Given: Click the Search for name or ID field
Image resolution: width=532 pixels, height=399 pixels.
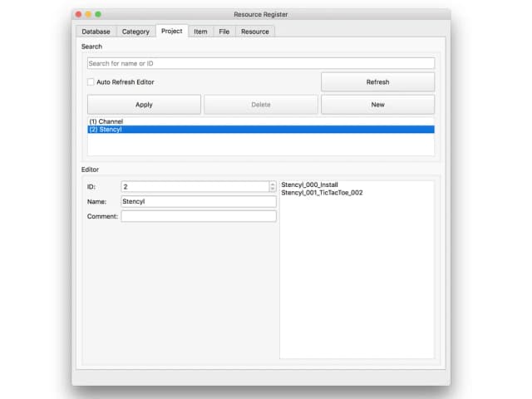Looking at the screenshot, I should click(x=260, y=63).
